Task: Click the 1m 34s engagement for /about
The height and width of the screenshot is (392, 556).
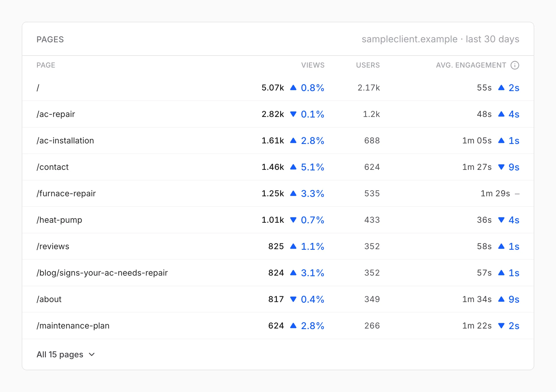Action: tap(477, 299)
